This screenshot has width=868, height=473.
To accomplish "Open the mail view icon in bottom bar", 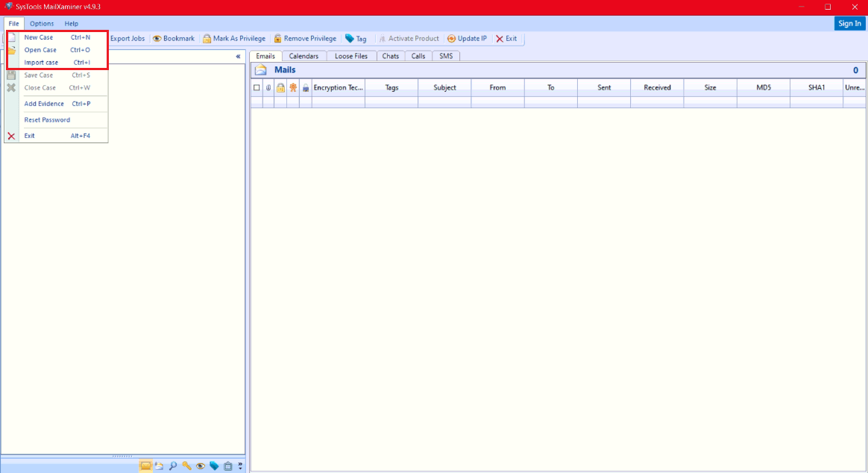I will (x=145, y=466).
